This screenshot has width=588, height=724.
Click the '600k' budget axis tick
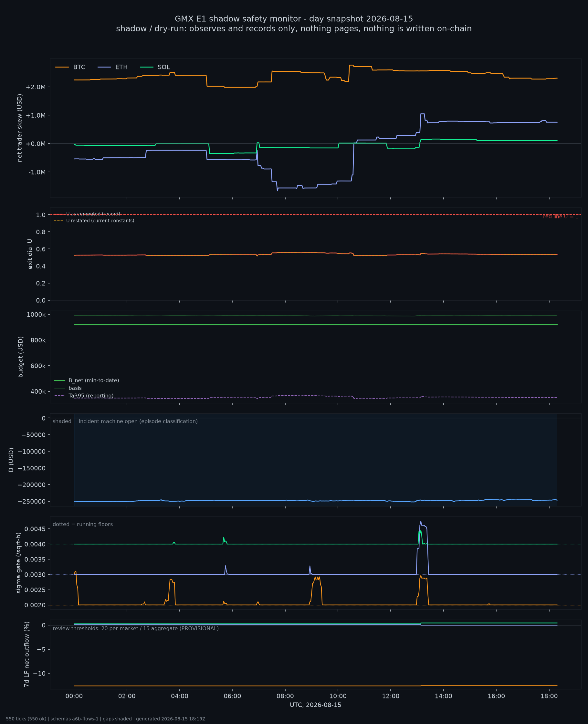tap(38, 366)
